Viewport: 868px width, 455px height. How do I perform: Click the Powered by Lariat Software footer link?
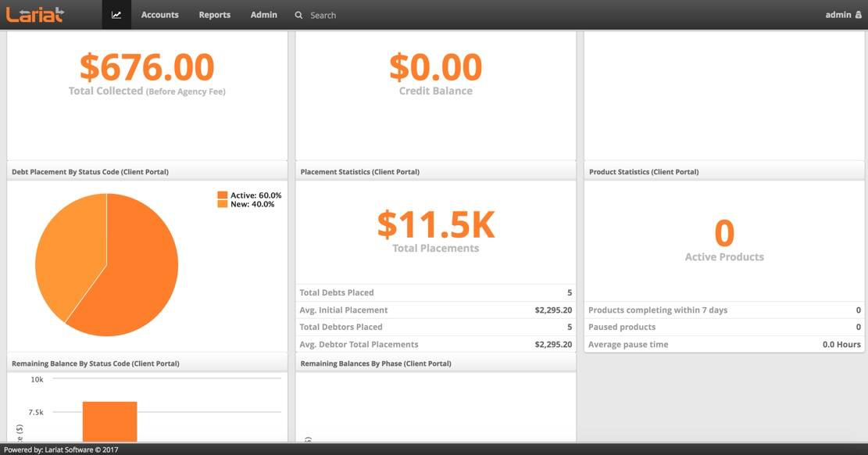[59, 450]
